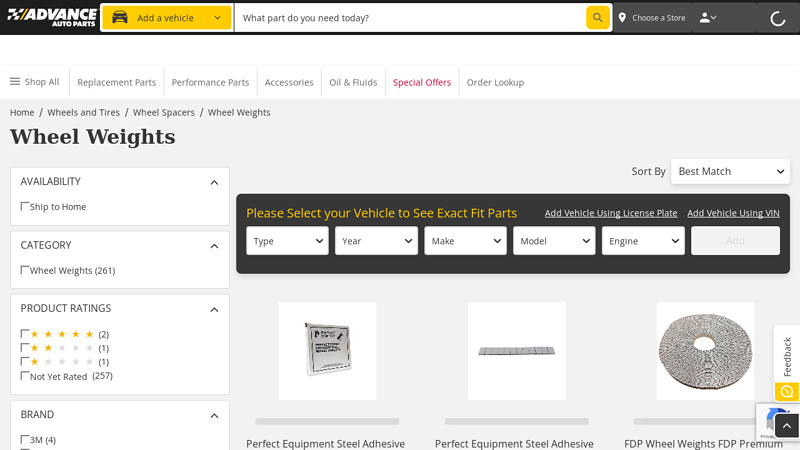Open the vehicle Type dropdown
This screenshot has width=800, height=450.
click(287, 241)
